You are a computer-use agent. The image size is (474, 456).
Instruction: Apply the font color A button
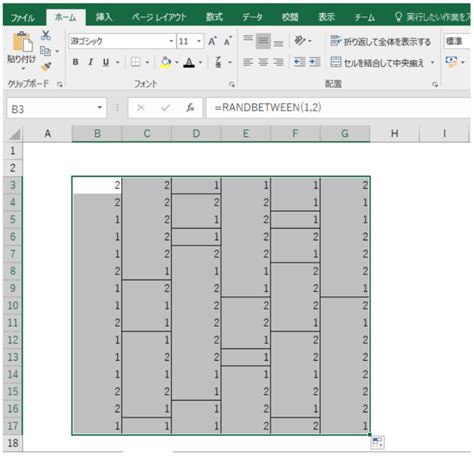(x=189, y=62)
